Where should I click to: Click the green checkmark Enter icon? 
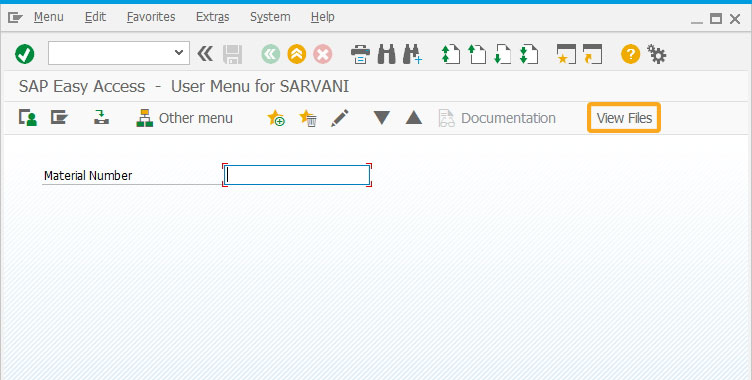click(24, 54)
